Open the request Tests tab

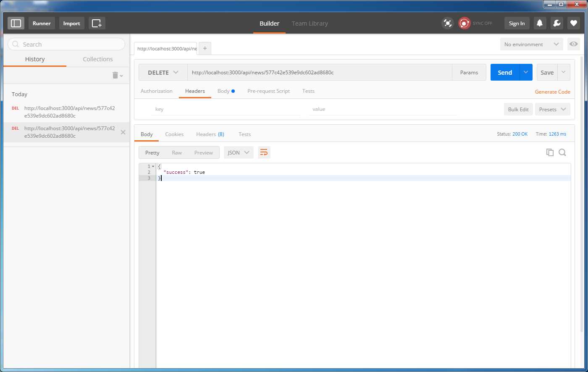pyautogui.click(x=308, y=91)
